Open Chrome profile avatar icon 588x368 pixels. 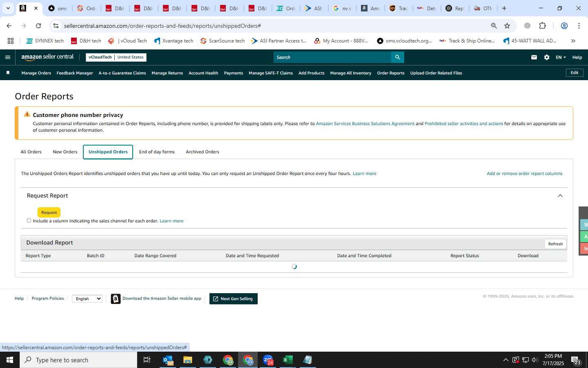point(564,26)
